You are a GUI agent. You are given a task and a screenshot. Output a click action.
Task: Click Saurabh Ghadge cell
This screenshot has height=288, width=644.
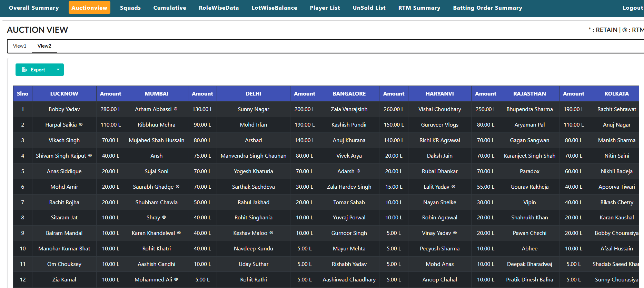(x=157, y=187)
